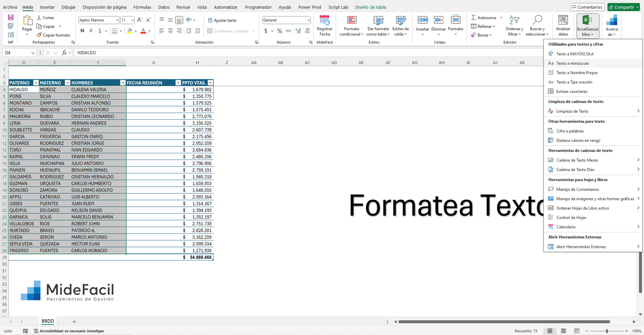The width and height of the screenshot is (644, 335).
Task: Open the font size 11 dropdown
Action: click(132, 20)
